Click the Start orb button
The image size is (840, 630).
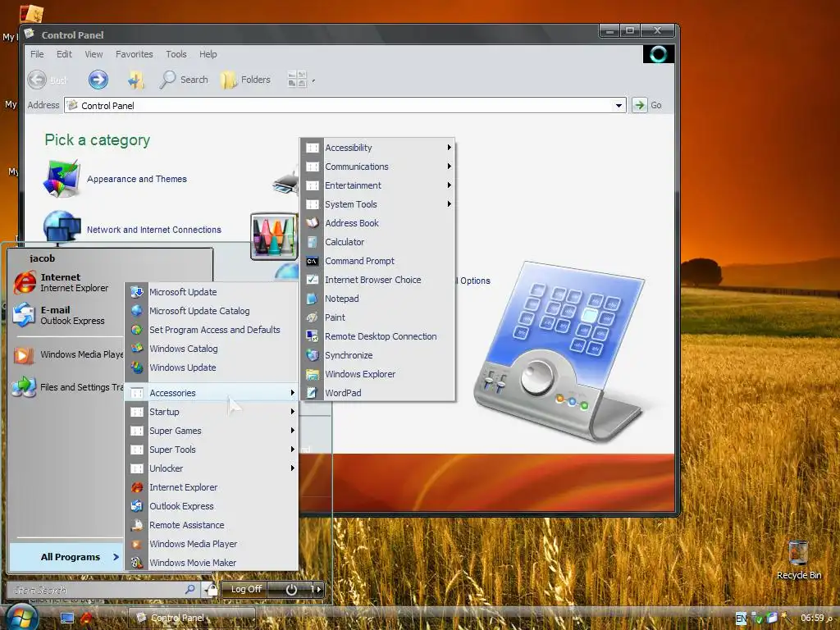[x=21, y=617]
